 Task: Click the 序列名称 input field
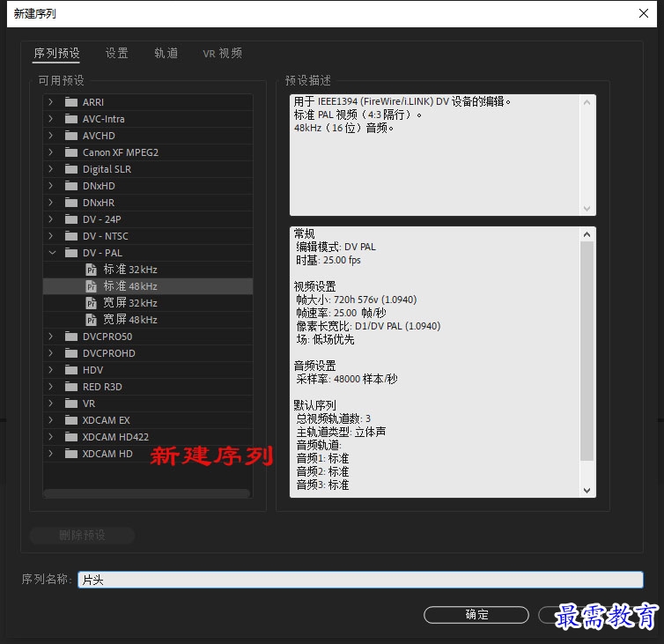click(360, 580)
